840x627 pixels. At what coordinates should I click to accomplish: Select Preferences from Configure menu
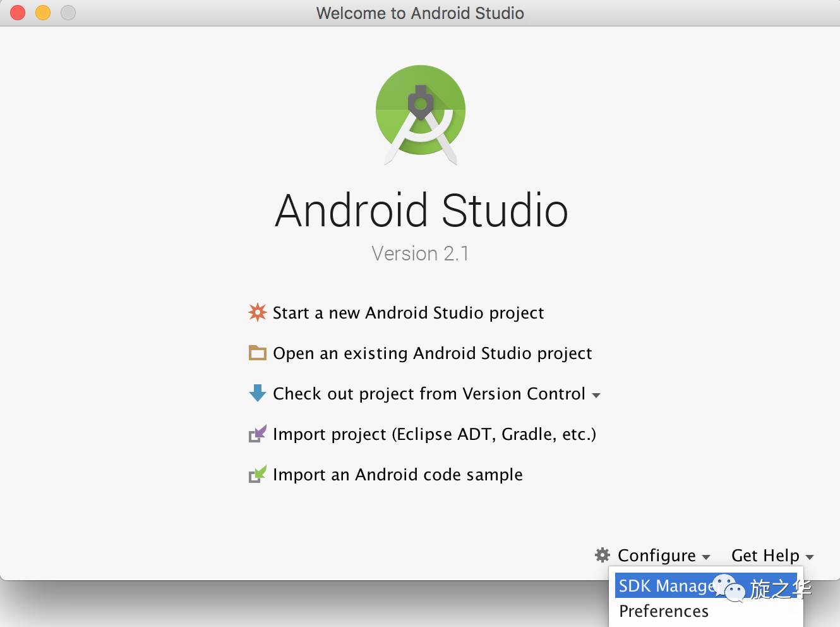pyautogui.click(x=664, y=611)
